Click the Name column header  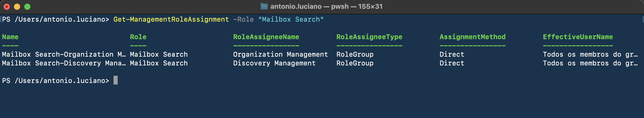click(x=10, y=37)
